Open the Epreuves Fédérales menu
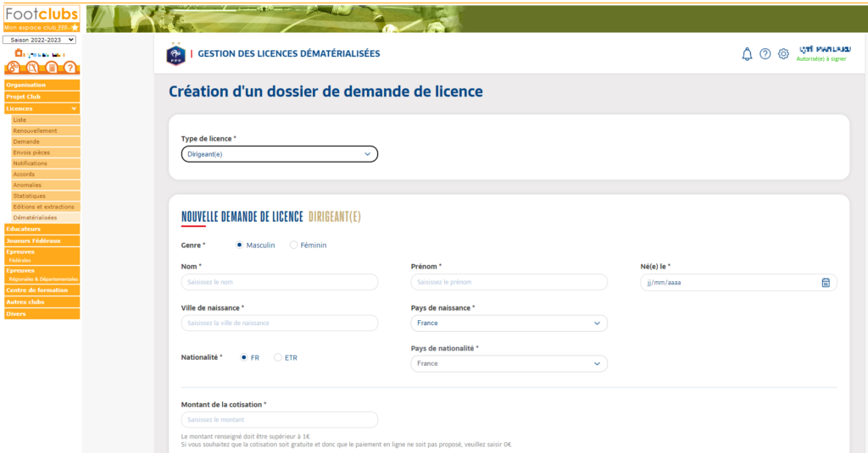This screenshot has height=453, width=868. pos(42,256)
